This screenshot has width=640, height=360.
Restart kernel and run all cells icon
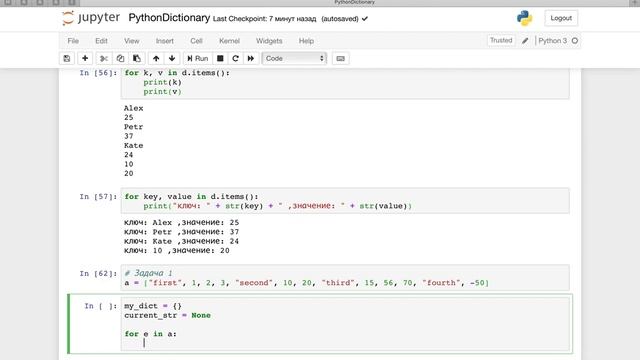251,58
